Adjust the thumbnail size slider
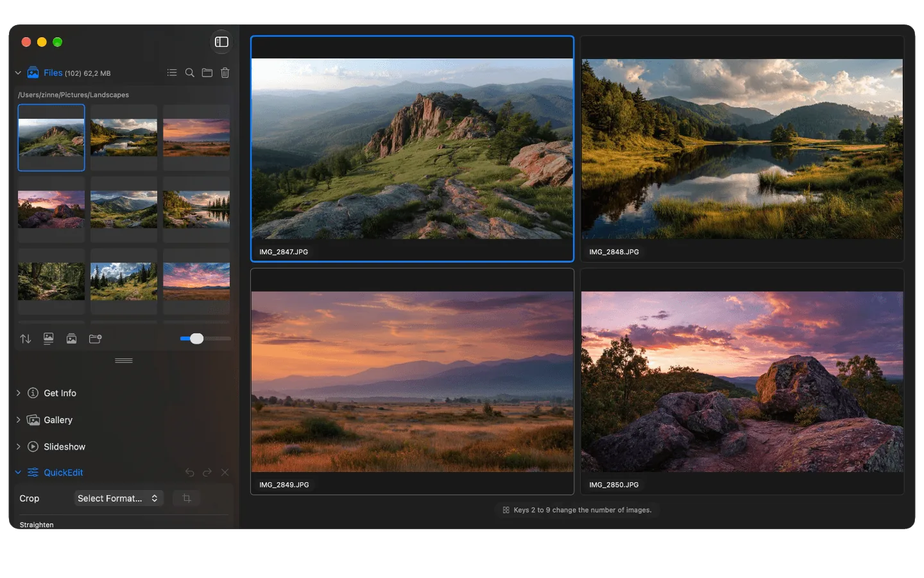Image resolution: width=924 pixels, height=578 pixels. point(197,338)
